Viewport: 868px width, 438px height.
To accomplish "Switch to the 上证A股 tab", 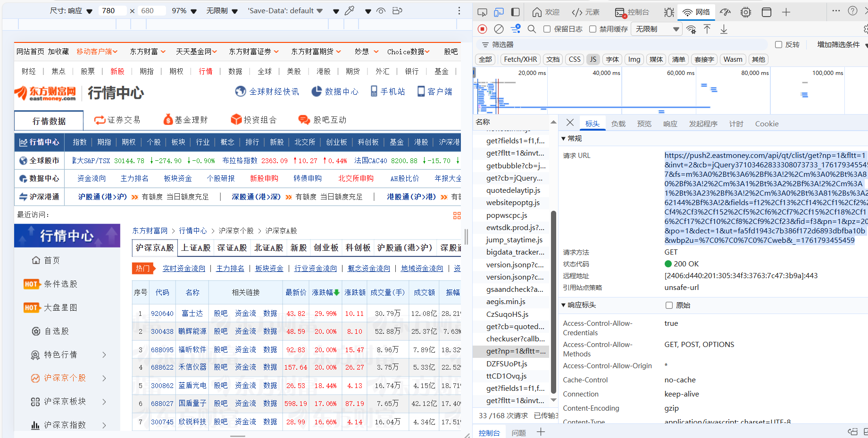I will (x=195, y=248).
